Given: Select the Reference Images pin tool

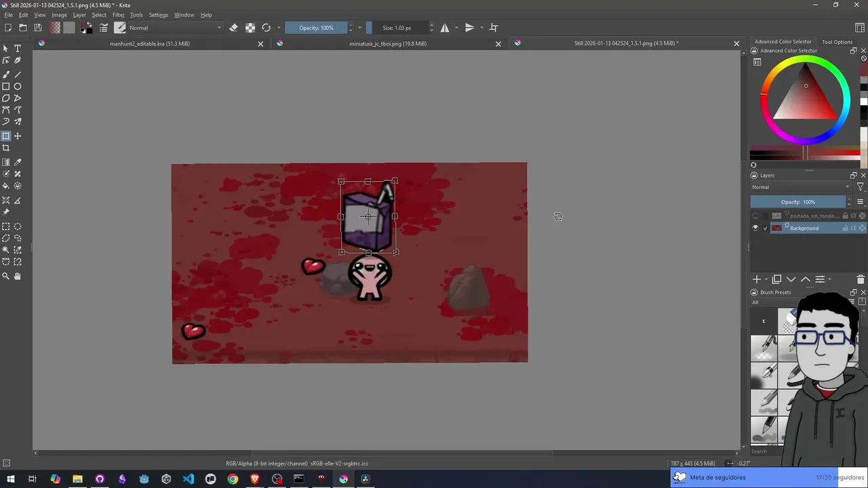Looking at the screenshot, I should pos(6,212).
